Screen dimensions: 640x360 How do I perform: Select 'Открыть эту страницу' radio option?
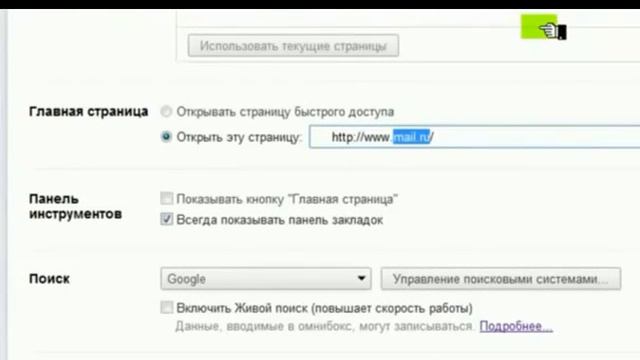click(166, 137)
